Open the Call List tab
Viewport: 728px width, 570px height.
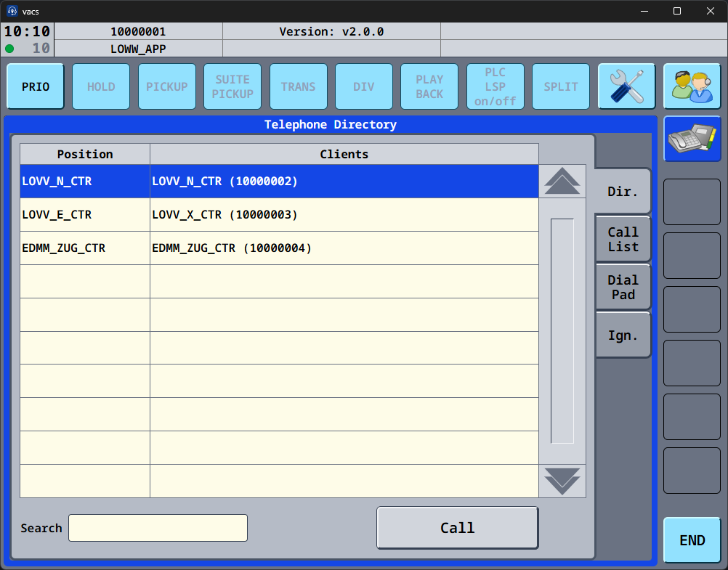tap(623, 240)
